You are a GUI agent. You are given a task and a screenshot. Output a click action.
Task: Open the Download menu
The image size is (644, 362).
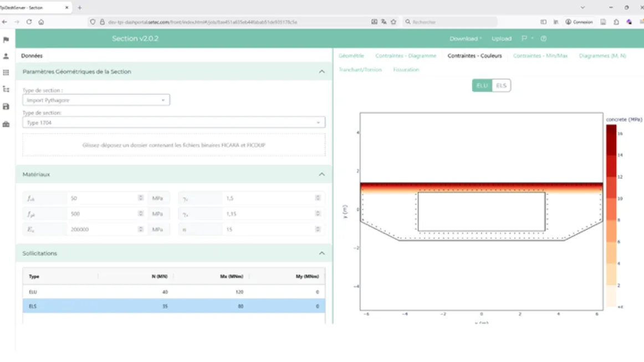click(464, 38)
